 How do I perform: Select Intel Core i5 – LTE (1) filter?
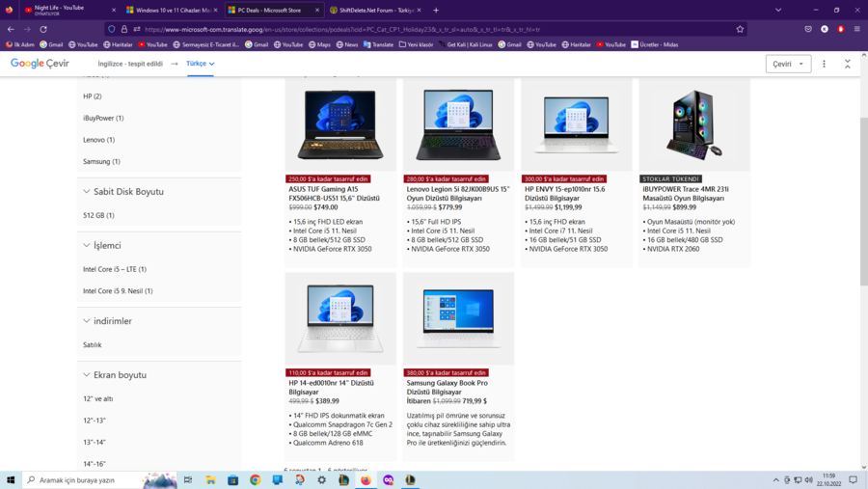(x=115, y=269)
